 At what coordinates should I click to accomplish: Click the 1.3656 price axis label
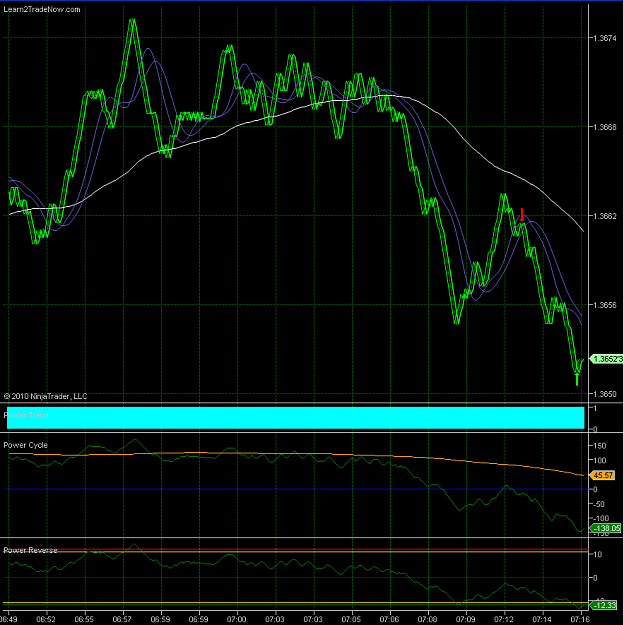coord(605,305)
